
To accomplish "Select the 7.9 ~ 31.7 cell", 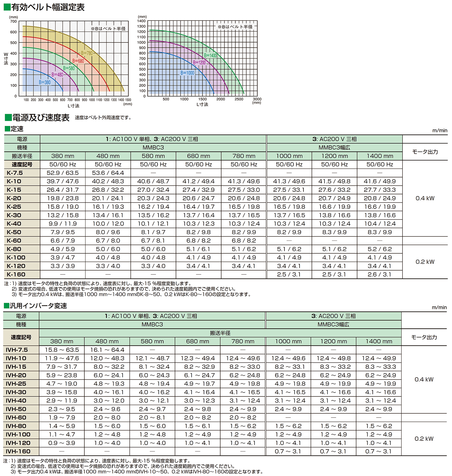I will (x=62, y=367).
